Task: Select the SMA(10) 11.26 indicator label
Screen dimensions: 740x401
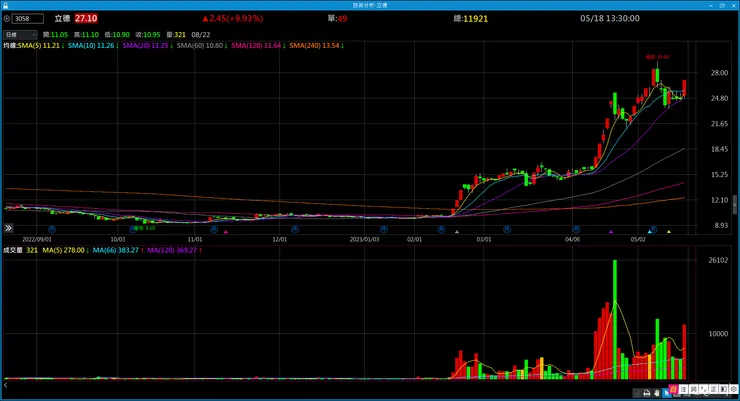Action: (93, 46)
